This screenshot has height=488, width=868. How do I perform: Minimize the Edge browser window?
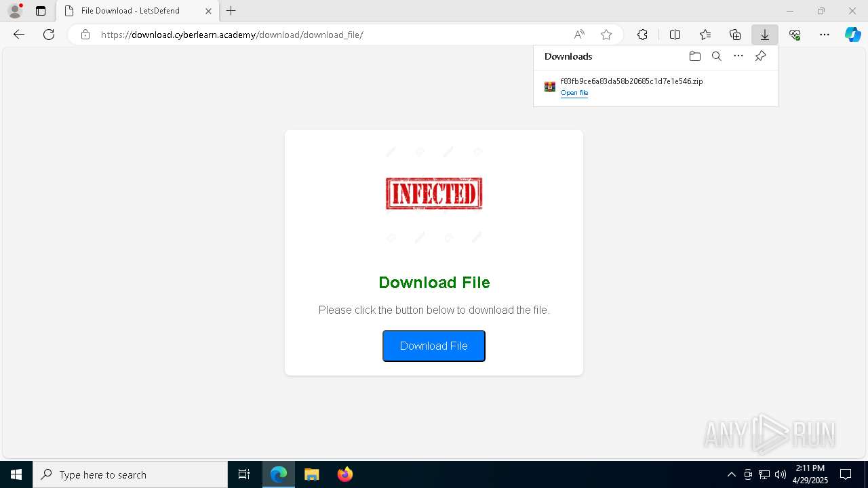(790, 11)
